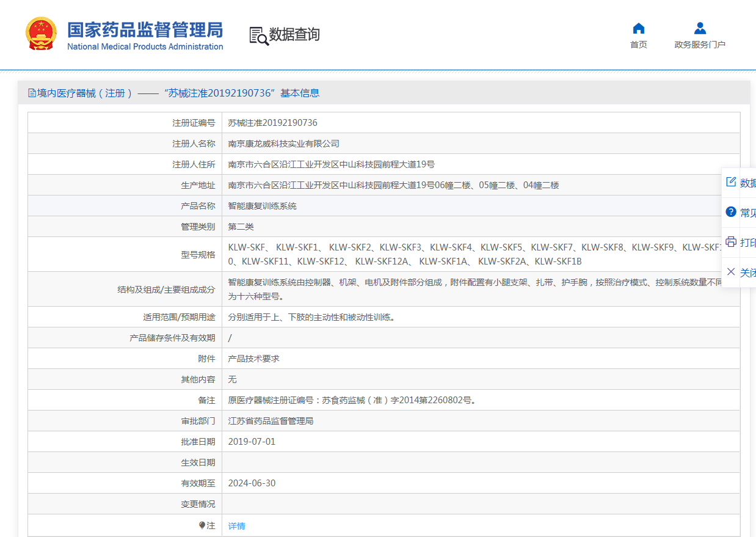
Task: Click the 变更情况 label cell
Action: [125, 504]
